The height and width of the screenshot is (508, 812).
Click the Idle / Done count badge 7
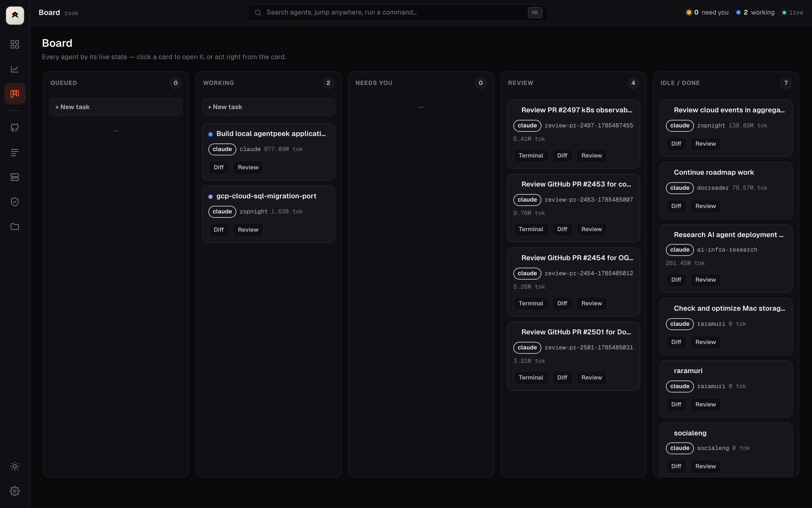tap(786, 83)
